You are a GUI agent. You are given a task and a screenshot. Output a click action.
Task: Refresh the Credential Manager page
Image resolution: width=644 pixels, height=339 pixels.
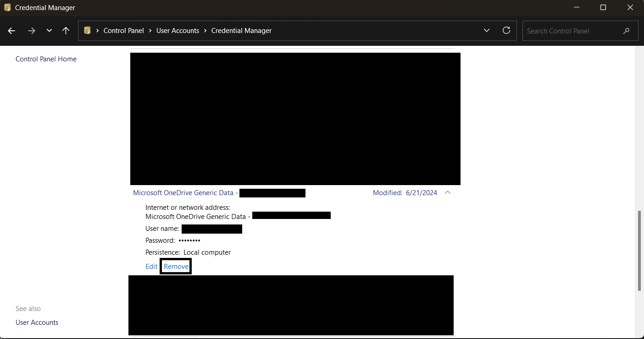506,31
